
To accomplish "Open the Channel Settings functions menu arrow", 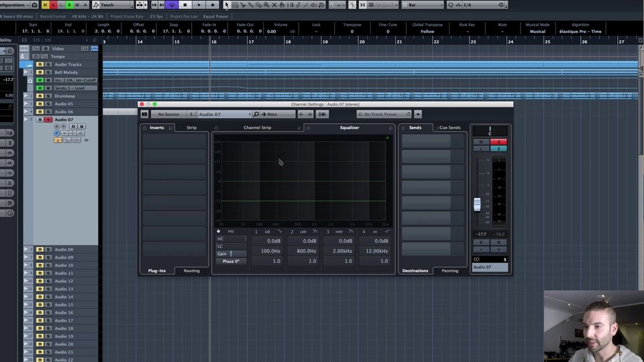I will [418, 114].
